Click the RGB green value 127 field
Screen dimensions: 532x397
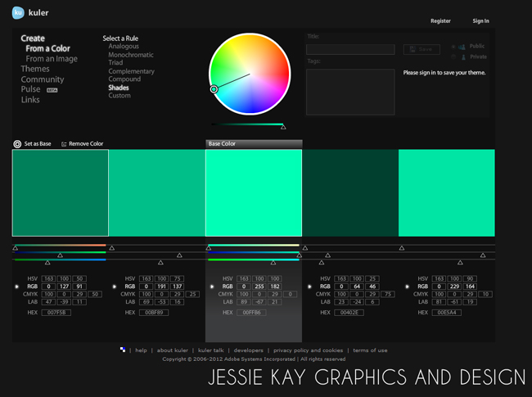64,286
